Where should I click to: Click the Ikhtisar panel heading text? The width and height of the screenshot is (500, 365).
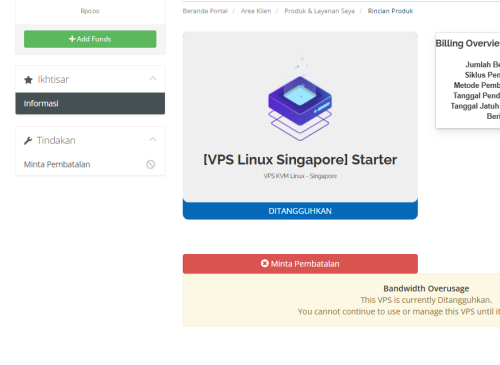pyautogui.click(x=53, y=80)
